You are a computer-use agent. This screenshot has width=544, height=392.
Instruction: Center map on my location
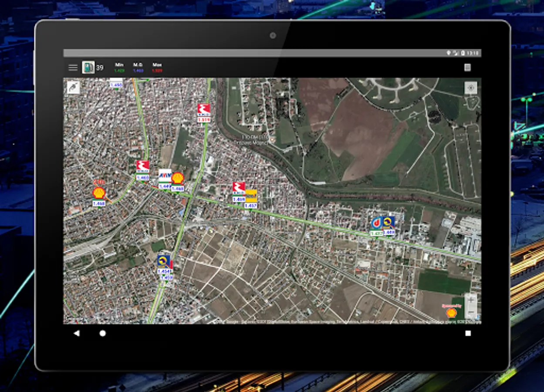[x=470, y=88]
